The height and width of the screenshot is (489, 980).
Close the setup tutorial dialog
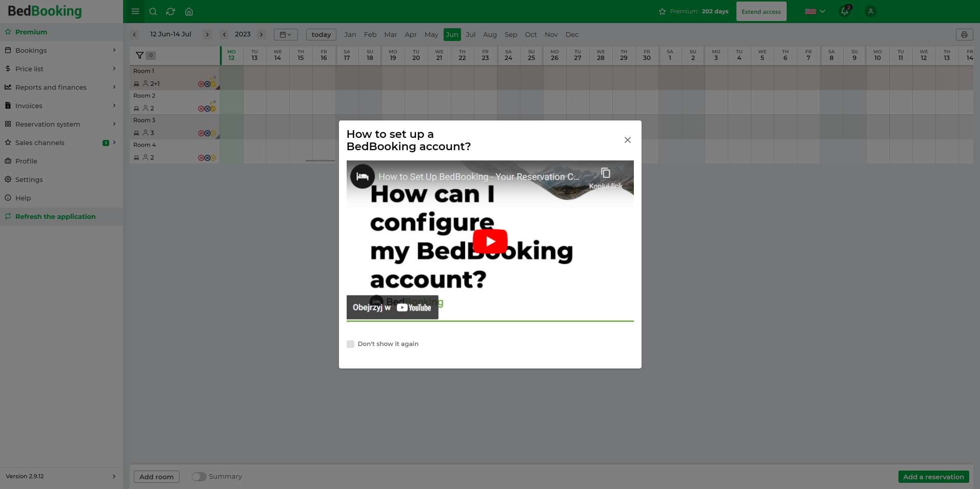coord(627,140)
